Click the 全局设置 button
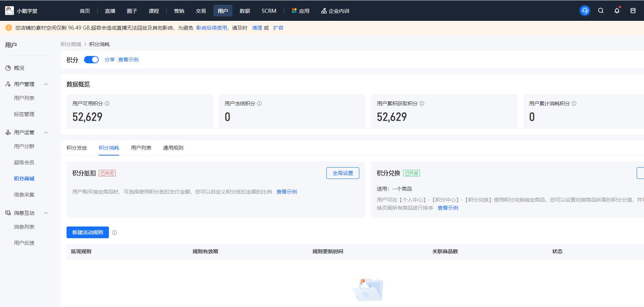This screenshot has height=307, width=644. pyautogui.click(x=342, y=173)
